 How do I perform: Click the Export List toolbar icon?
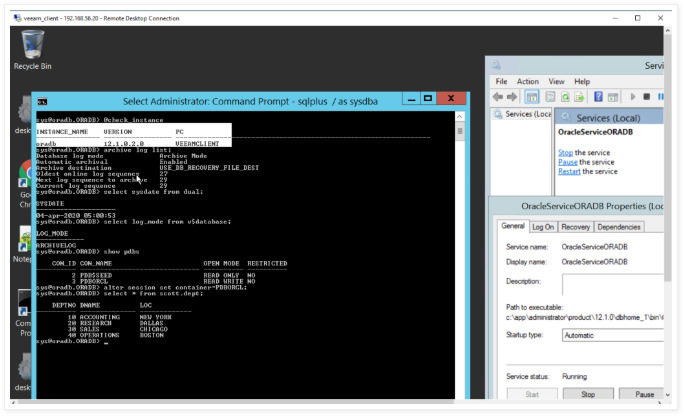click(x=581, y=97)
